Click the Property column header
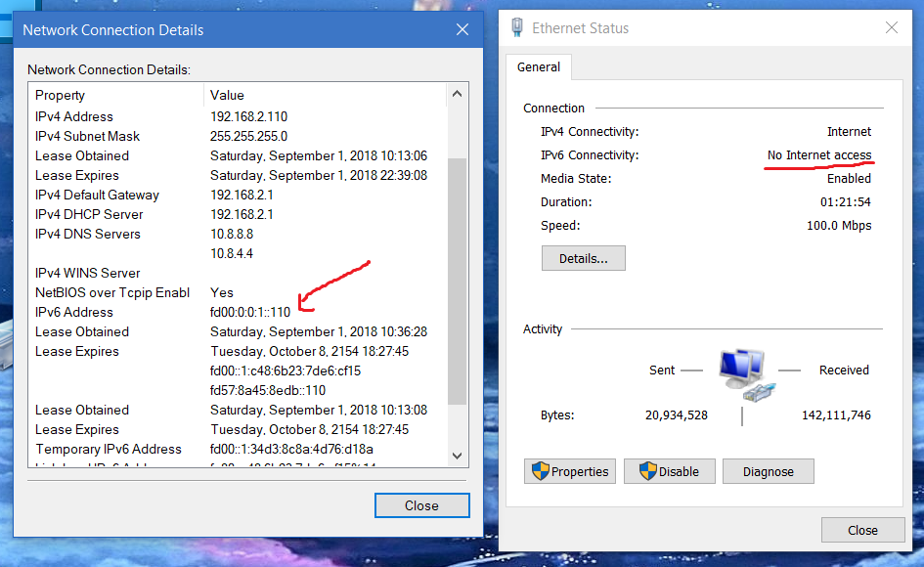The height and width of the screenshot is (567, 924). coord(60,95)
